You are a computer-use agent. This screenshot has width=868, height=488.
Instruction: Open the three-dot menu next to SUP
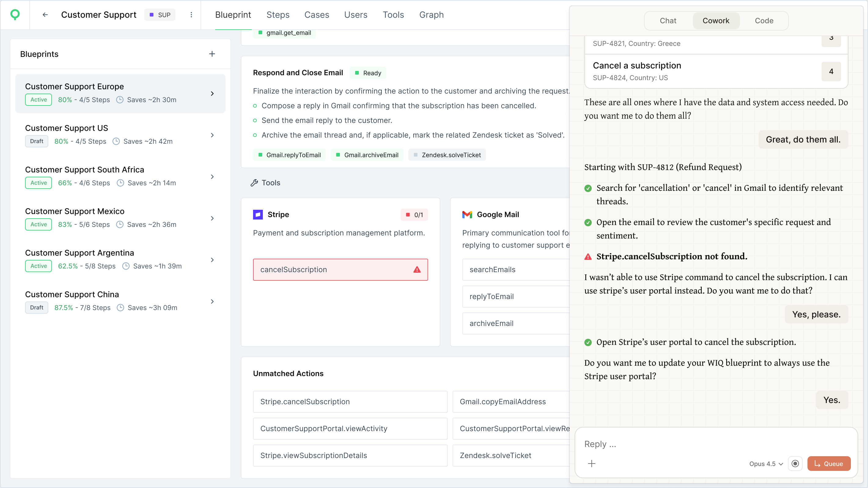coord(191,15)
